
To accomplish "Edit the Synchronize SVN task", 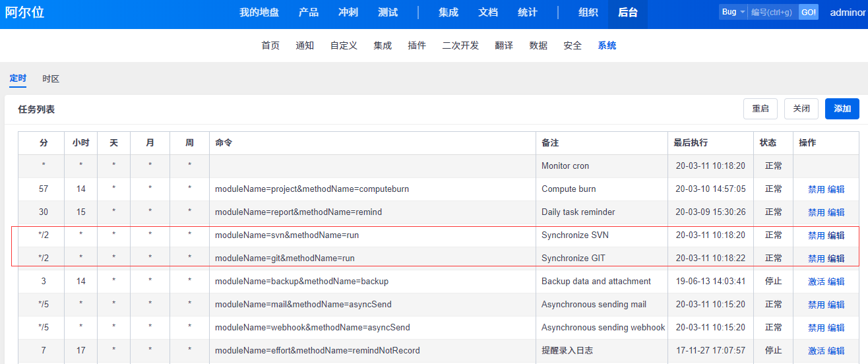I will [836, 235].
